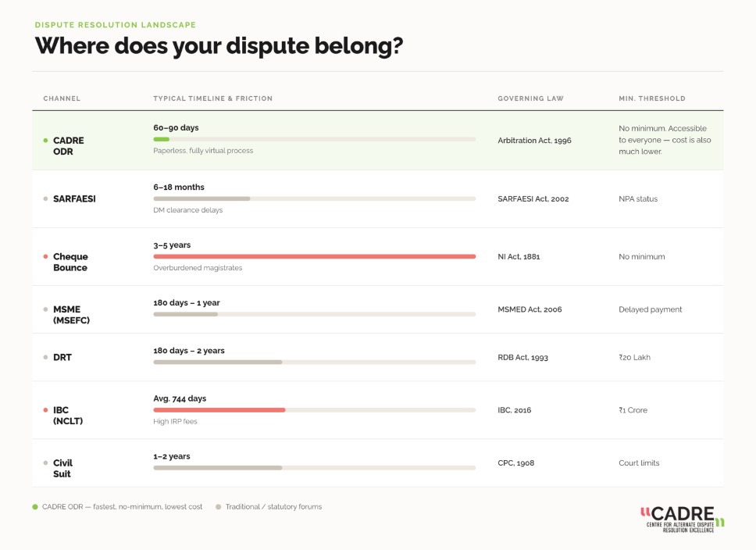Click the IBC, 2016 cell

(515, 410)
